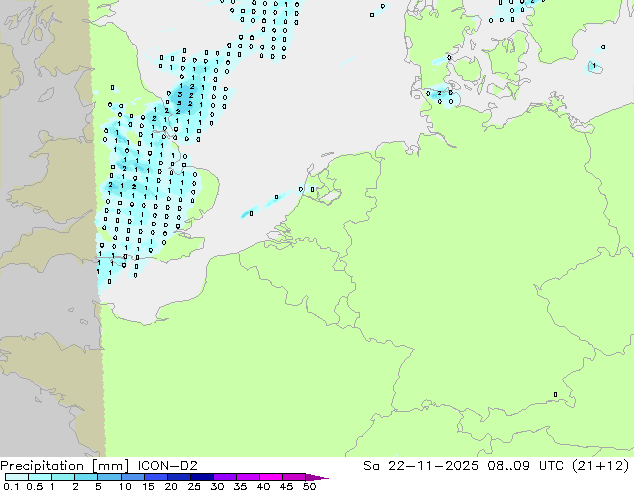This screenshot has height=490, width=634.
Task: Click the date text 'Sa 22-11-2025'
Action: 421,466
